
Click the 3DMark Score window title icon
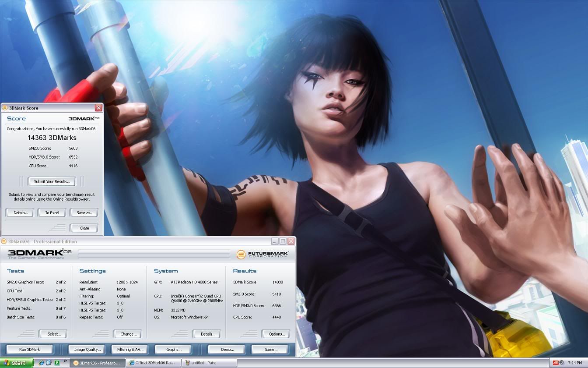pyautogui.click(x=5, y=108)
